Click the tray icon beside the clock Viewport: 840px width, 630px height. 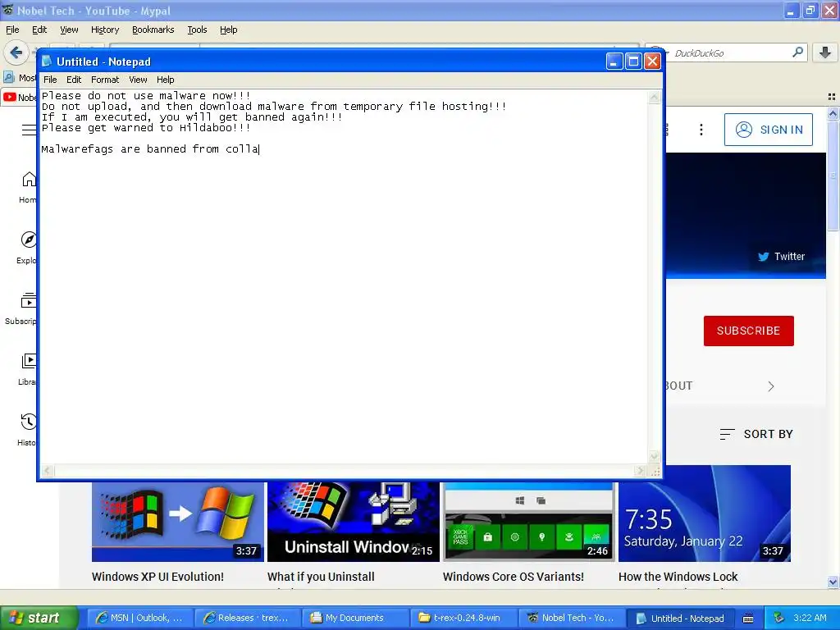[x=778, y=618]
